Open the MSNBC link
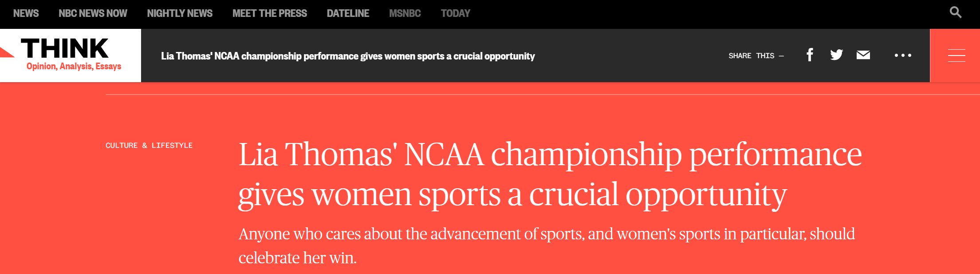Screen dimensions: 980x274 click(x=405, y=13)
